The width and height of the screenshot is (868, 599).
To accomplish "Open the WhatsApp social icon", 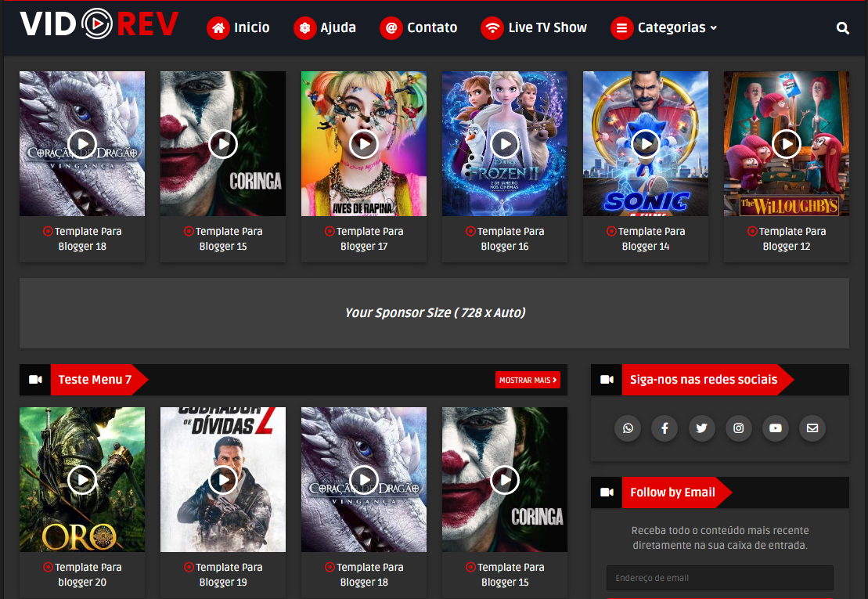I will tap(628, 428).
